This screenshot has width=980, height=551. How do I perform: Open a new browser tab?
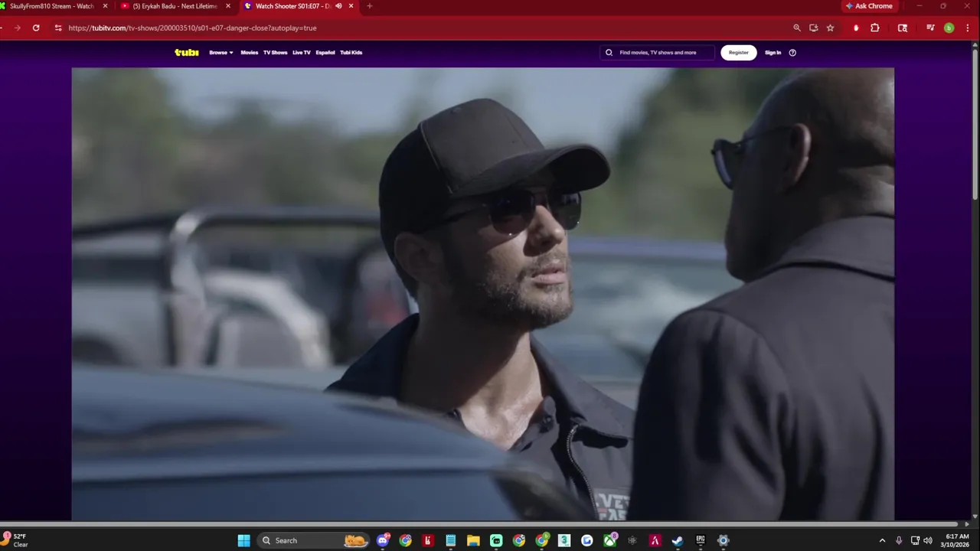(370, 6)
